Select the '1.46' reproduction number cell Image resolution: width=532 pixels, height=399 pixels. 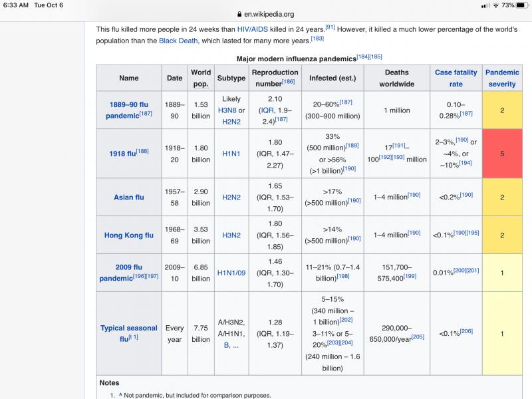click(275, 273)
